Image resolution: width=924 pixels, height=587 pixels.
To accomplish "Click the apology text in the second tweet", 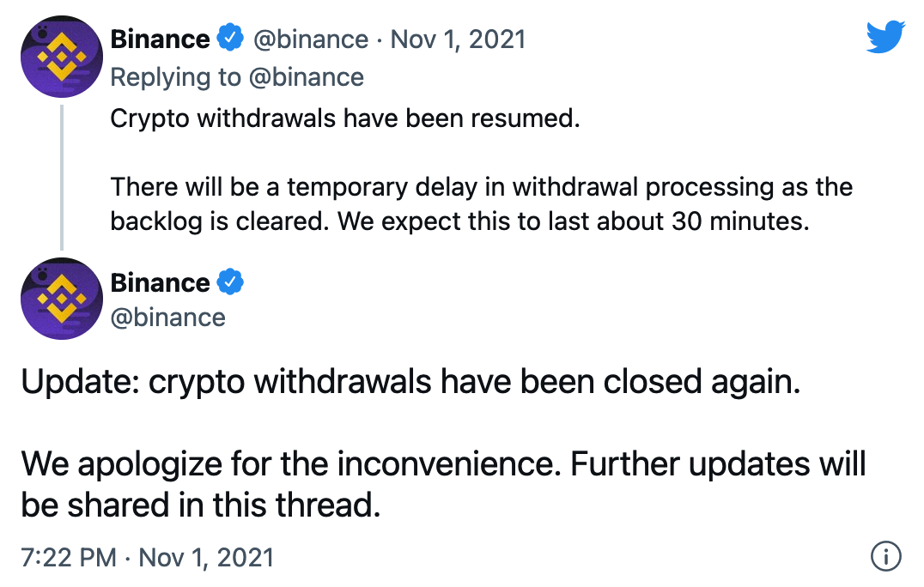I will coord(343,485).
